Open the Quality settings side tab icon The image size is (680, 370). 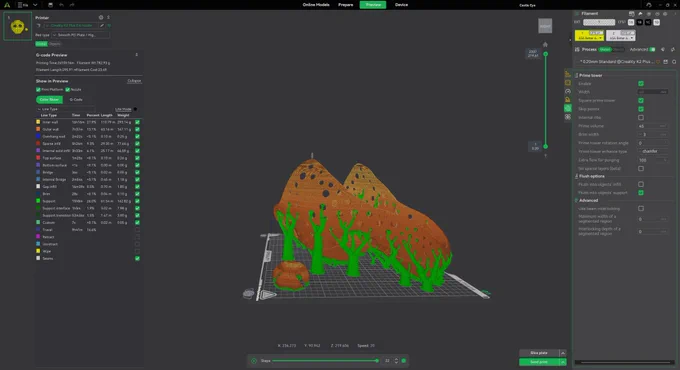pyautogui.click(x=568, y=74)
